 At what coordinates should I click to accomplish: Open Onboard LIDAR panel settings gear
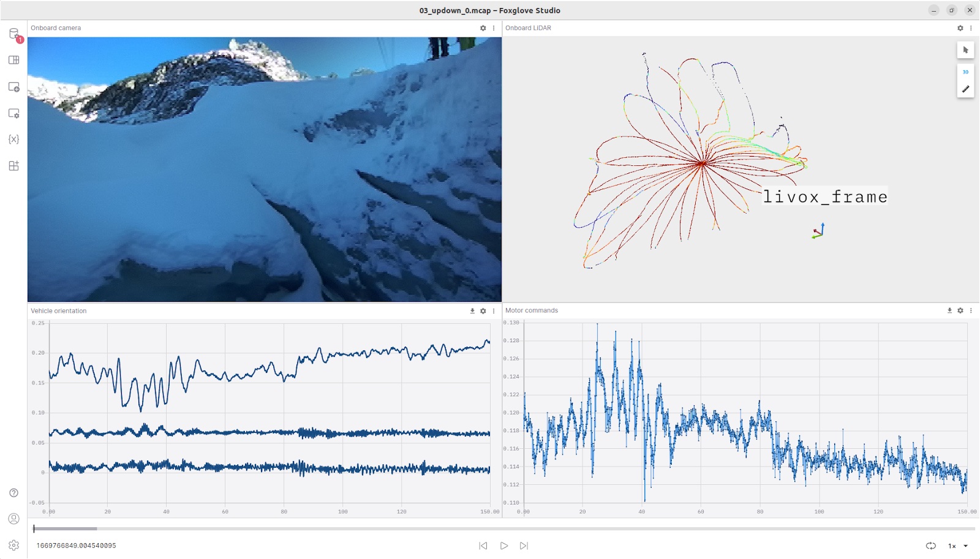tap(960, 28)
